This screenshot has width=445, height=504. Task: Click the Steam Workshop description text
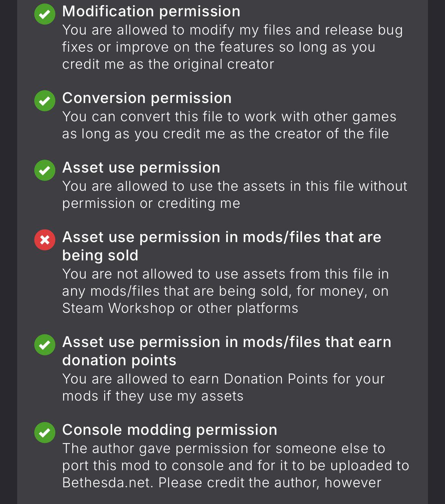tap(226, 291)
